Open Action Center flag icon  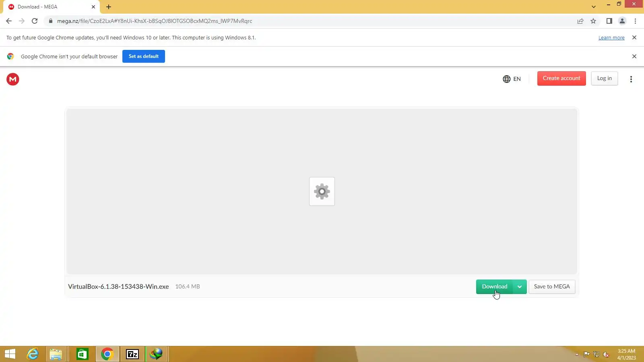pyautogui.click(x=586, y=354)
